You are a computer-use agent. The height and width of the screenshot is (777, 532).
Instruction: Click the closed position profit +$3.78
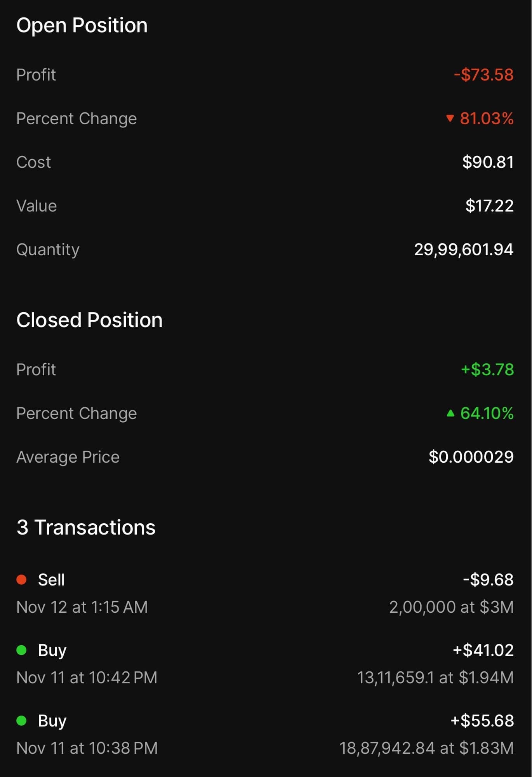[x=487, y=369]
